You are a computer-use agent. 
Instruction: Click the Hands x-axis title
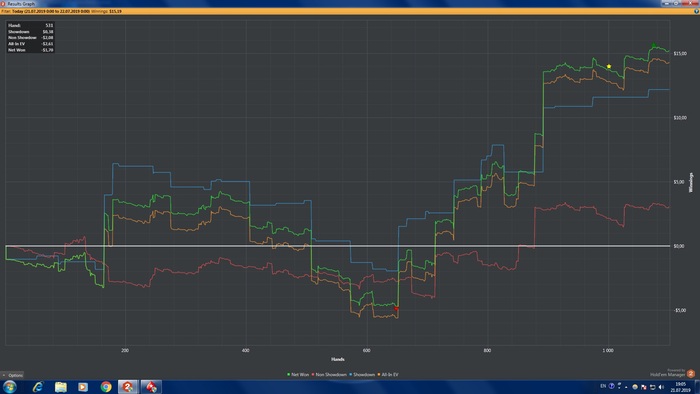pos(338,359)
